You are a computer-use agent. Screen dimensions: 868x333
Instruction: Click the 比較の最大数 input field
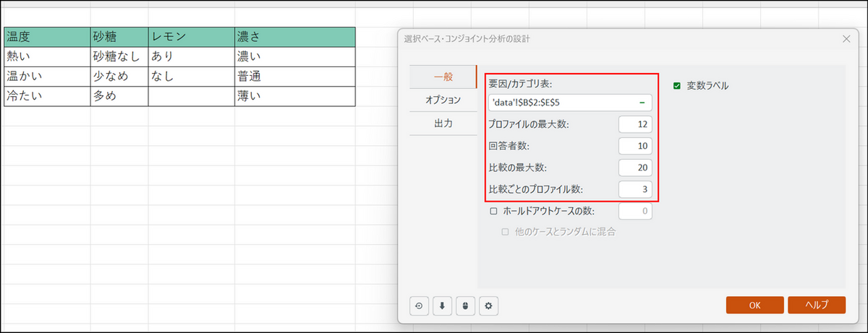click(636, 168)
